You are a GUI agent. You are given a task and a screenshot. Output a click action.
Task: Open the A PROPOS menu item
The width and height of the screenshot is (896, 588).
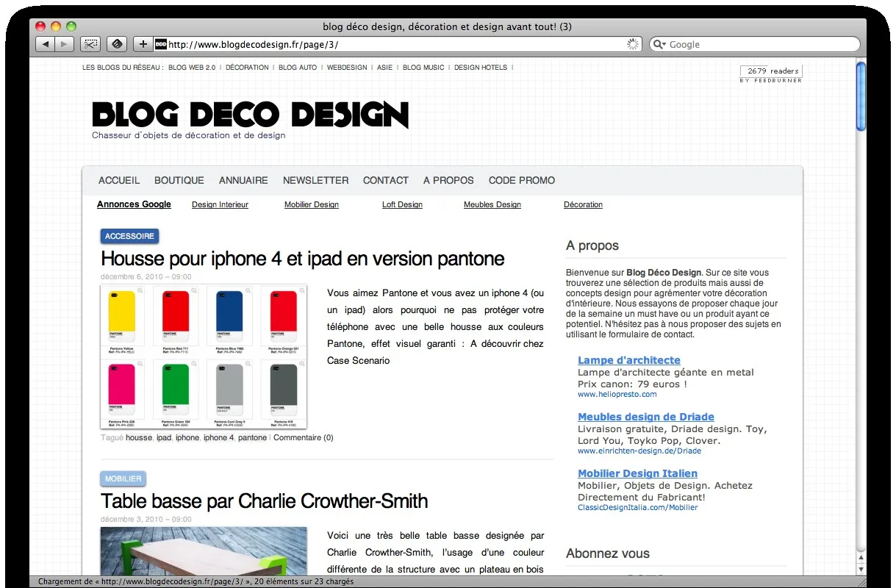tap(448, 180)
